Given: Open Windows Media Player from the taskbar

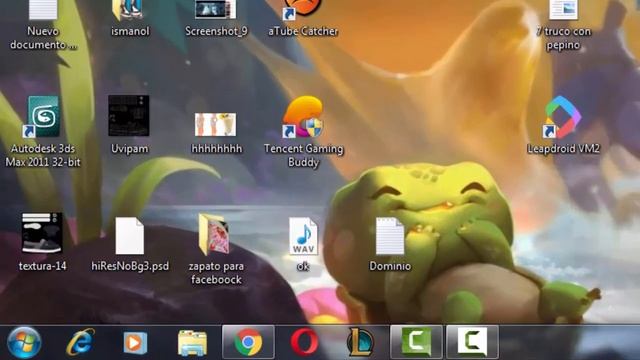Looking at the screenshot, I should tap(135, 342).
